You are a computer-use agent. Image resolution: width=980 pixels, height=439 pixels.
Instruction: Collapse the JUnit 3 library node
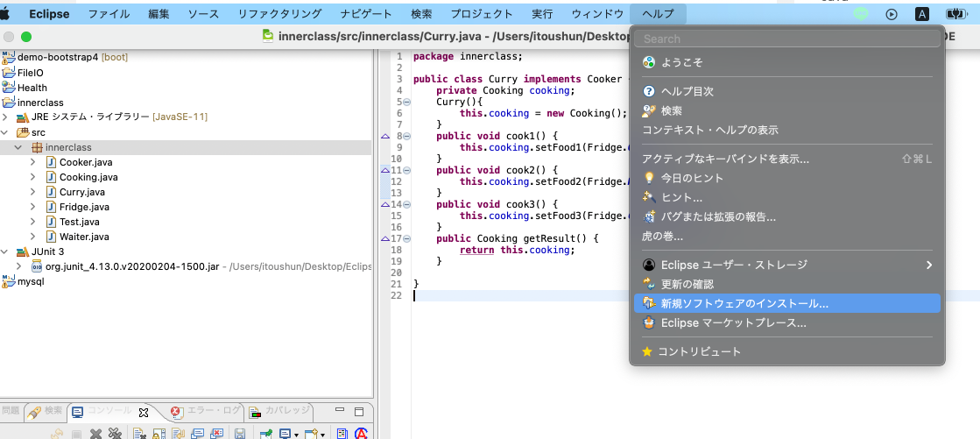click(x=5, y=252)
